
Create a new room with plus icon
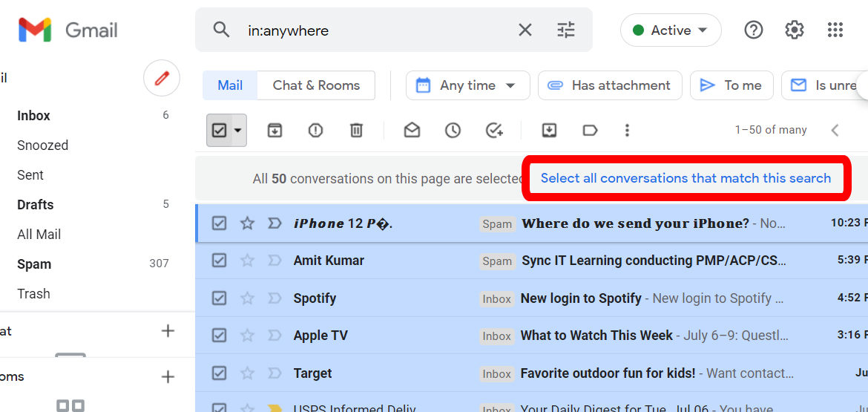point(167,377)
